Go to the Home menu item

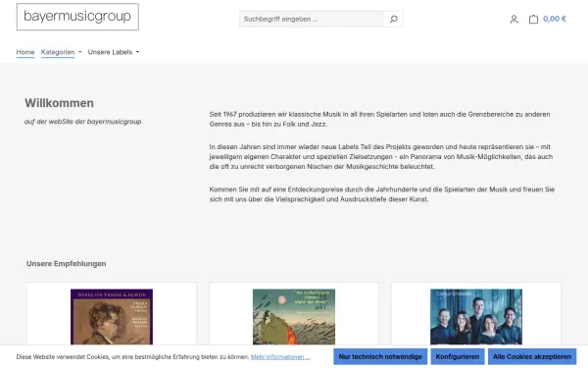(25, 52)
